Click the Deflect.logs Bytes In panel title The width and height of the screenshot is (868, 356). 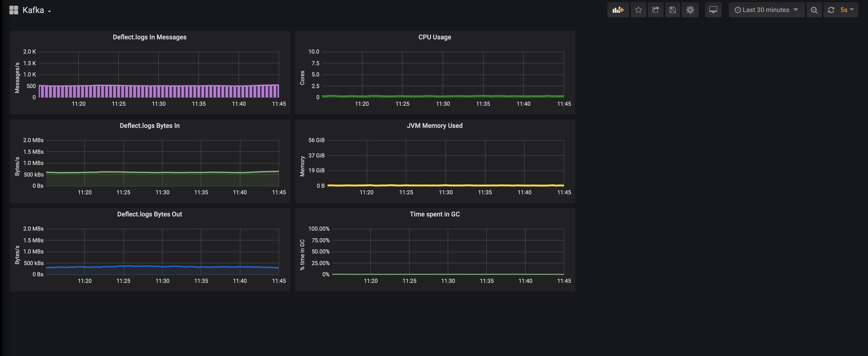[x=149, y=126]
